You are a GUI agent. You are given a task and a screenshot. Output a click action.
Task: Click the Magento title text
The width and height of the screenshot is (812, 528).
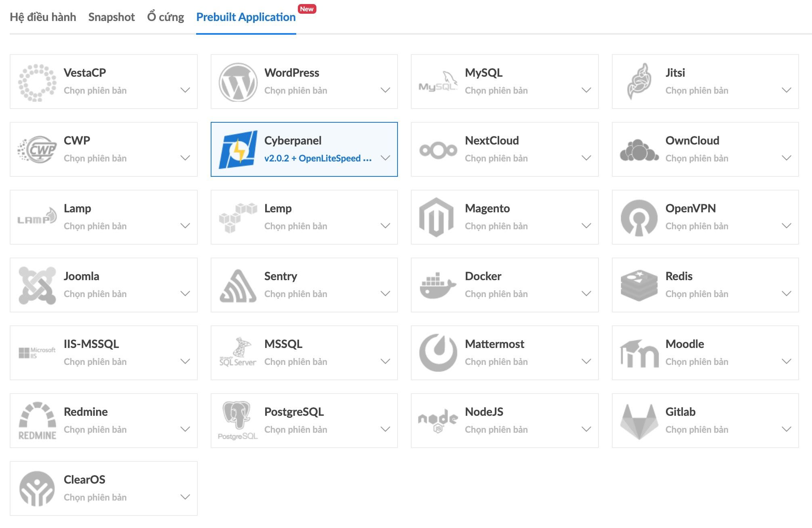click(x=487, y=209)
